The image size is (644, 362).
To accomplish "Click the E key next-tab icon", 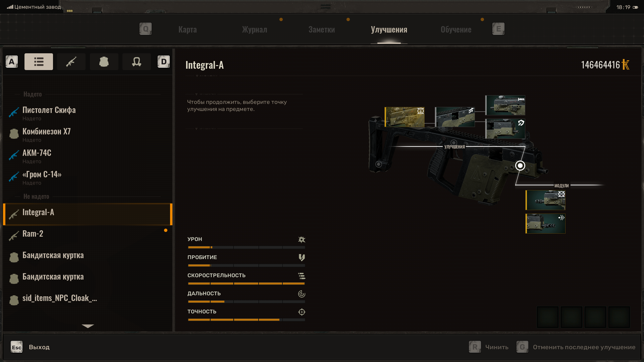I will click(x=498, y=29).
